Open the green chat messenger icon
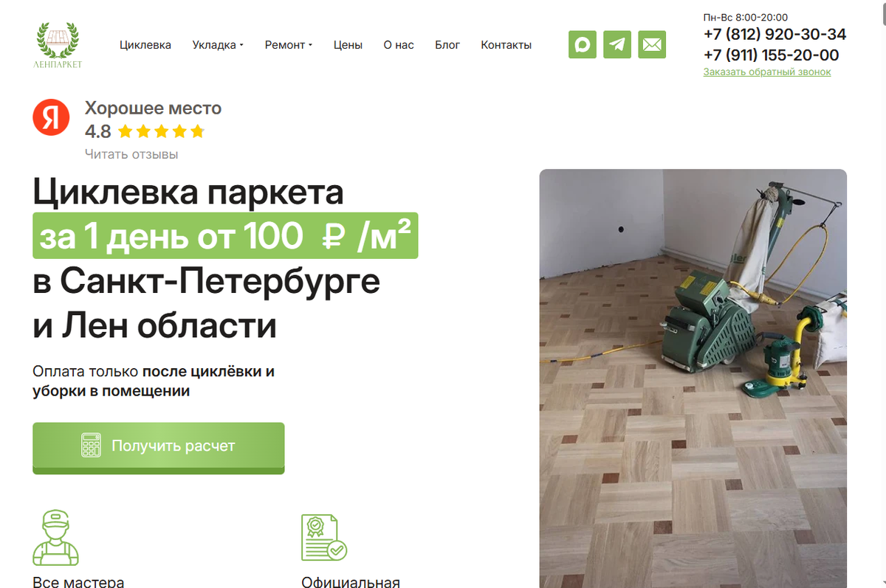The height and width of the screenshot is (588, 886). tap(583, 44)
